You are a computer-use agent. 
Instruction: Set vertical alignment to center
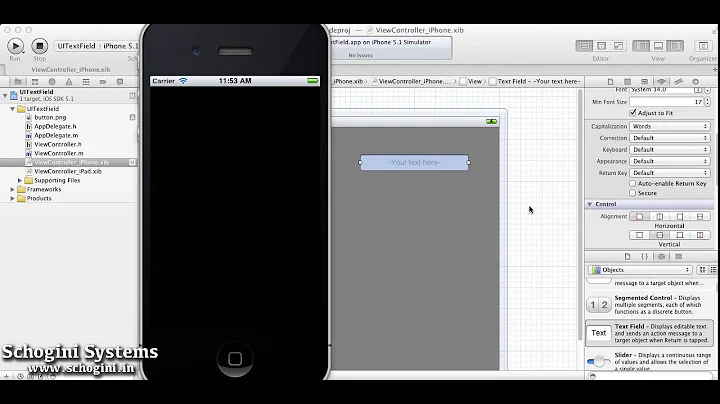point(659,235)
